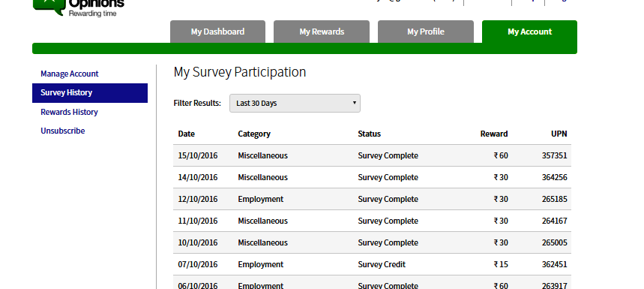Click the Status column header

(x=370, y=134)
